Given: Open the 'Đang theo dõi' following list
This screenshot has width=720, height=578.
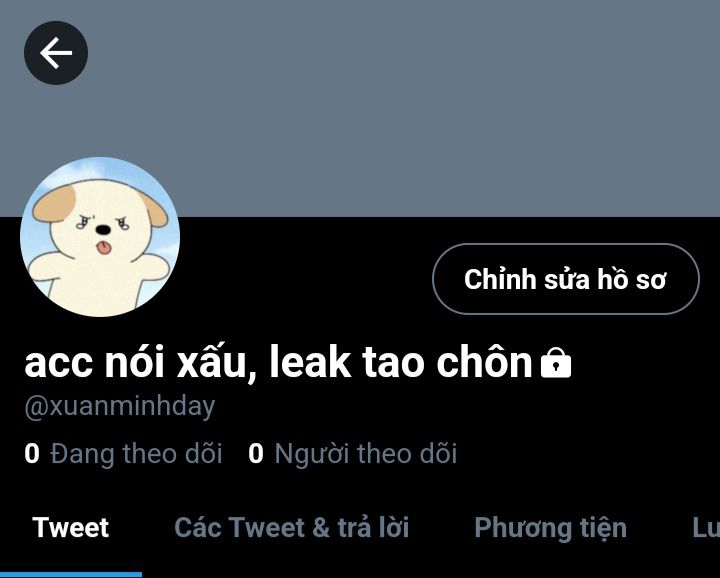Looking at the screenshot, I should [x=136, y=454].
